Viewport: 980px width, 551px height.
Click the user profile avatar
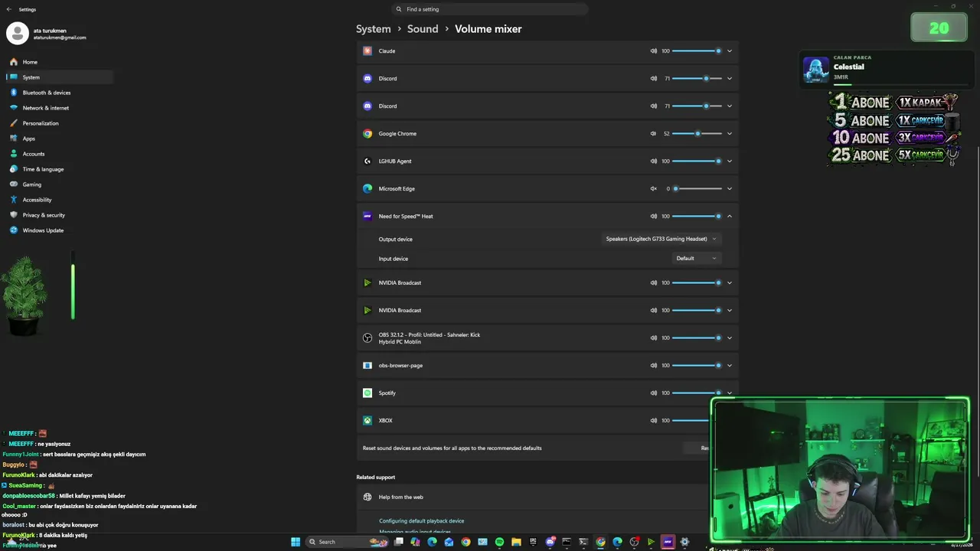(x=18, y=34)
